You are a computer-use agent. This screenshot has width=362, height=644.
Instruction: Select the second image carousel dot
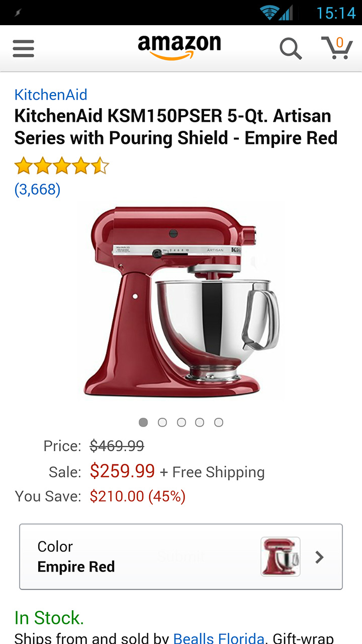162,422
